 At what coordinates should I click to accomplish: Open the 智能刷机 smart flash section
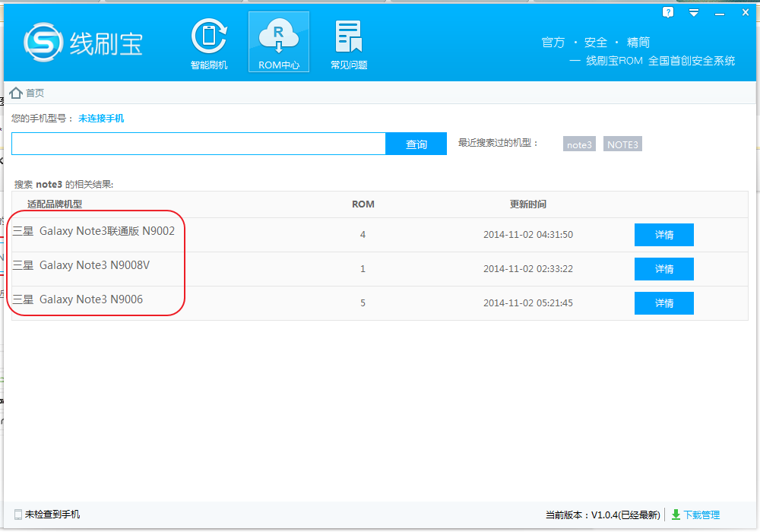pyautogui.click(x=209, y=43)
